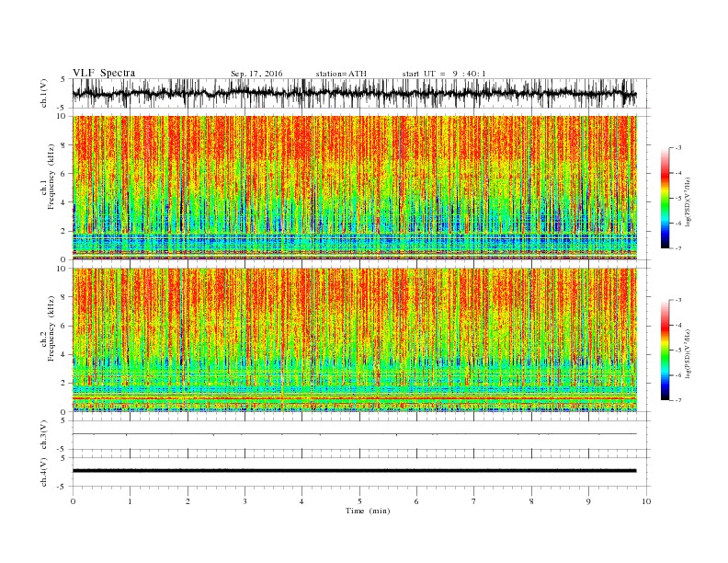Viewport: 728px width, 563px height.
Task: Click the ch.3(V) axis label
Action: [44, 435]
